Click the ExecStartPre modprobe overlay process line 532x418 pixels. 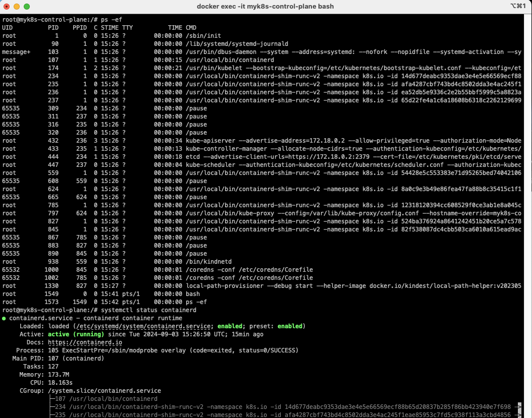coord(157,350)
